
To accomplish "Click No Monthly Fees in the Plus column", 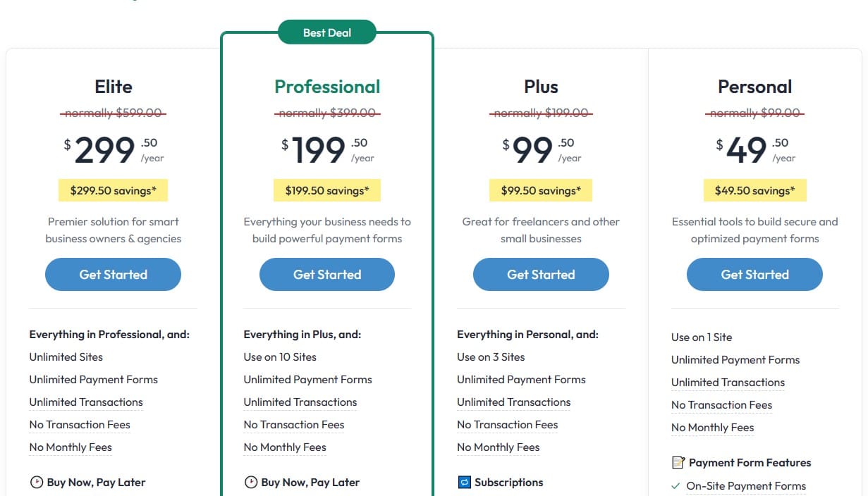I will pyautogui.click(x=499, y=447).
